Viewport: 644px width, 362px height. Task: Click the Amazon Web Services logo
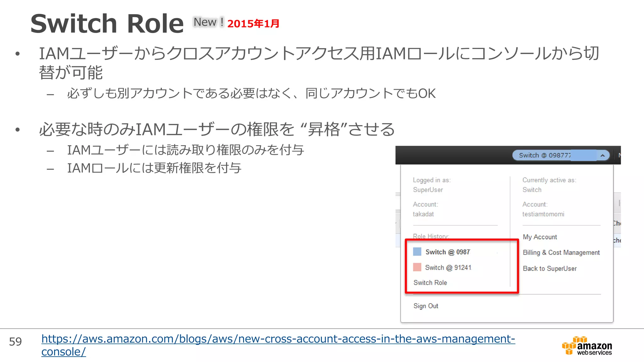point(587,346)
